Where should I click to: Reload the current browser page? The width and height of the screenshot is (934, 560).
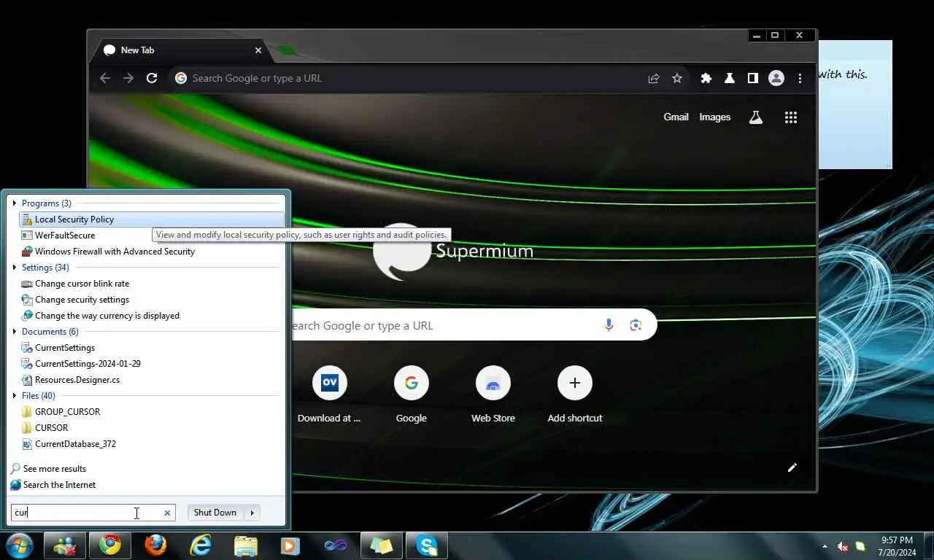coord(152,78)
